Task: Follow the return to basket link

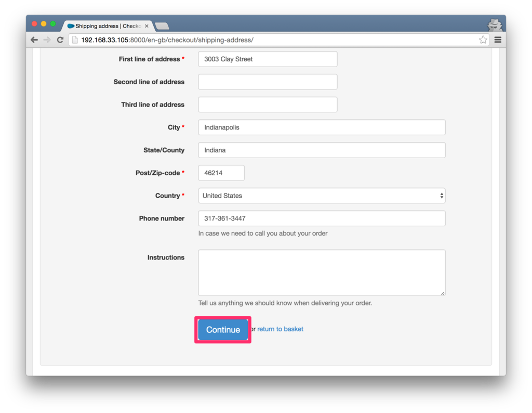Action: pyautogui.click(x=280, y=329)
